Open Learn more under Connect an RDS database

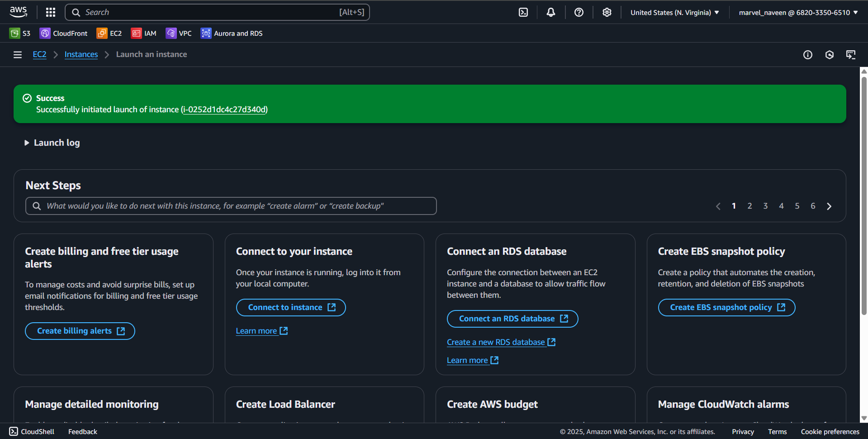pos(473,360)
